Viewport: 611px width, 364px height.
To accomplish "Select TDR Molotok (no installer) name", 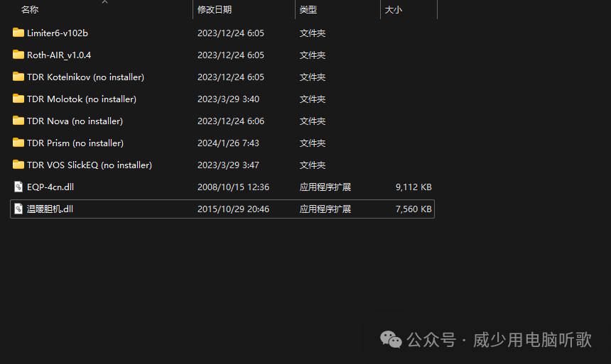I will (82, 99).
